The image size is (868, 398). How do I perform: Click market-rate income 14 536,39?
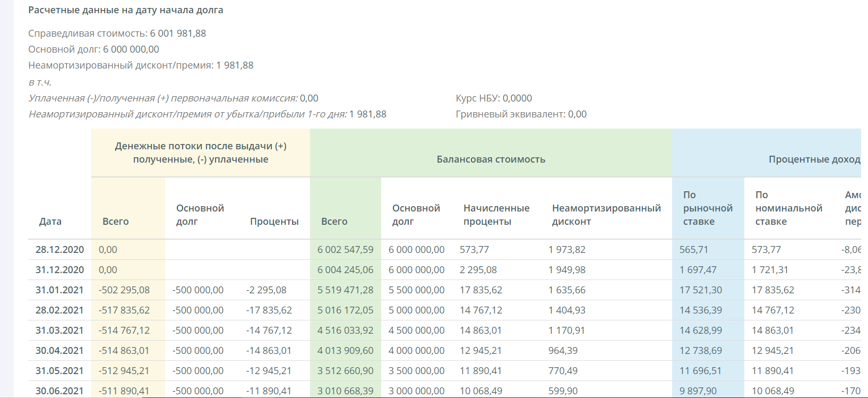[x=701, y=310]
